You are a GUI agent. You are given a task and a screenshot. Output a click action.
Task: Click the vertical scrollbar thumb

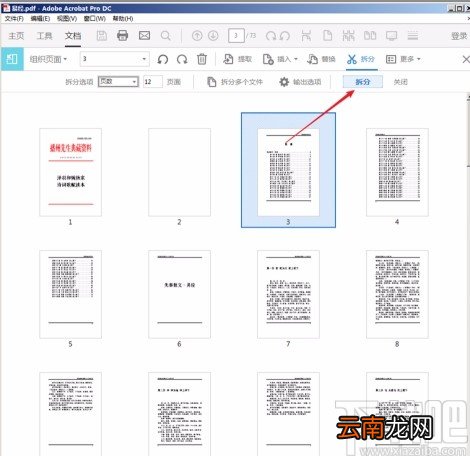[x=468, y=133]
